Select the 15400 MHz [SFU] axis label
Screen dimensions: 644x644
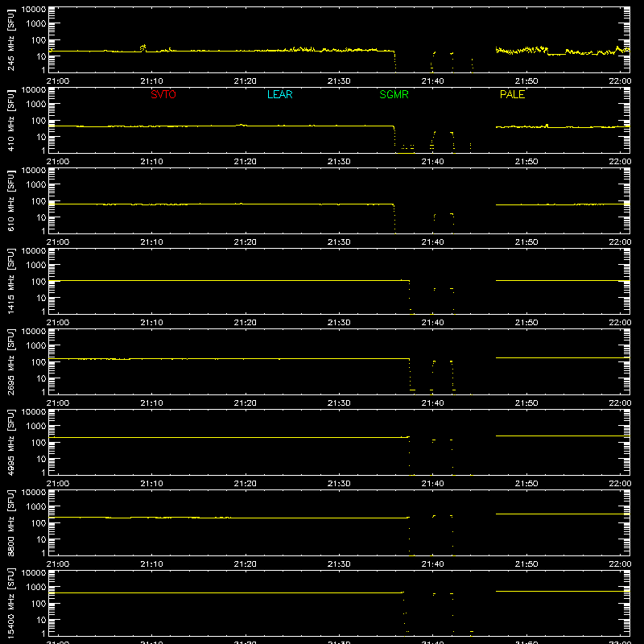[x=10, y=603]
